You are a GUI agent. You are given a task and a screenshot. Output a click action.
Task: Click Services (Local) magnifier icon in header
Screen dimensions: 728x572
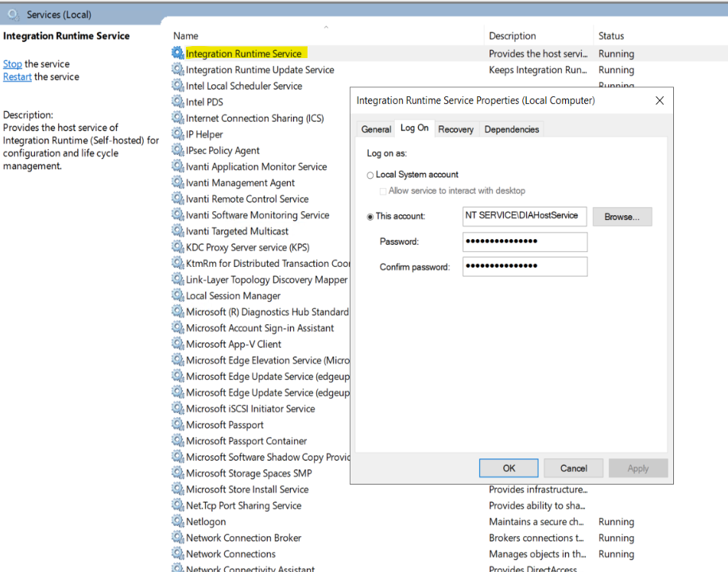pyautogui.click(x=14, y=14)
